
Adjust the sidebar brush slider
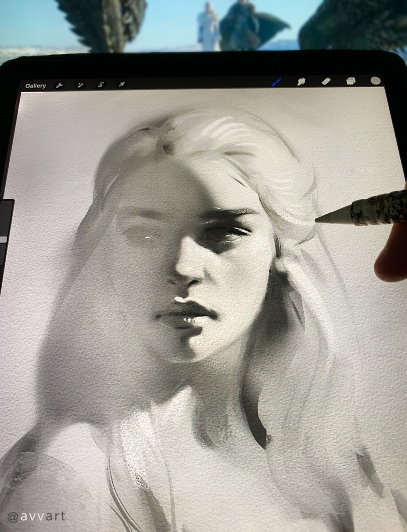tap(4, 239)
